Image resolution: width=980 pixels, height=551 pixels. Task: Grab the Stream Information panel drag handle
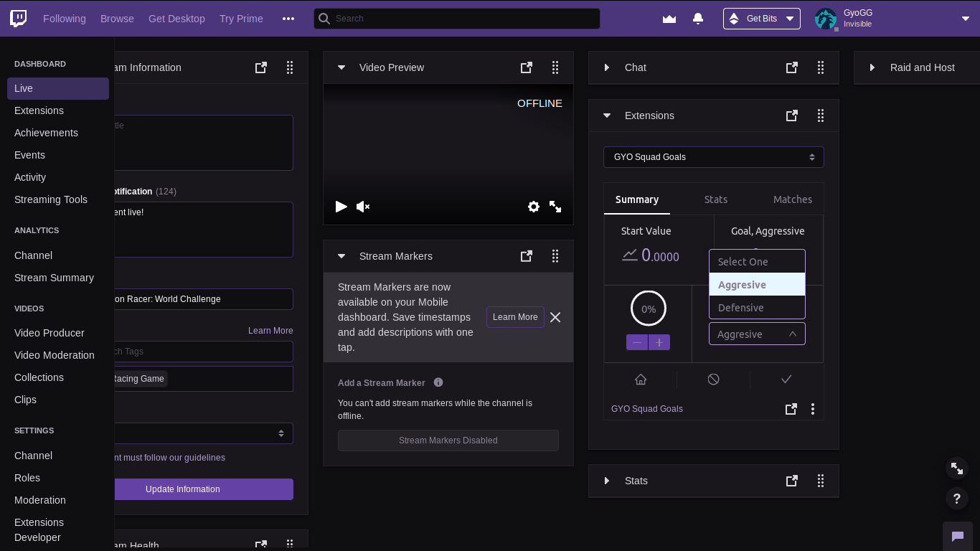point(290,67)
